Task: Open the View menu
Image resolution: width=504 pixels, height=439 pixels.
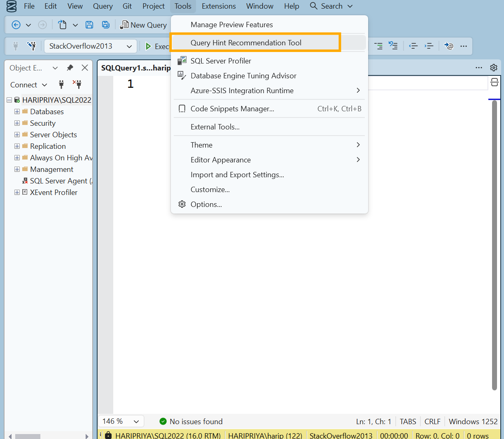Action: click(75, 6)
